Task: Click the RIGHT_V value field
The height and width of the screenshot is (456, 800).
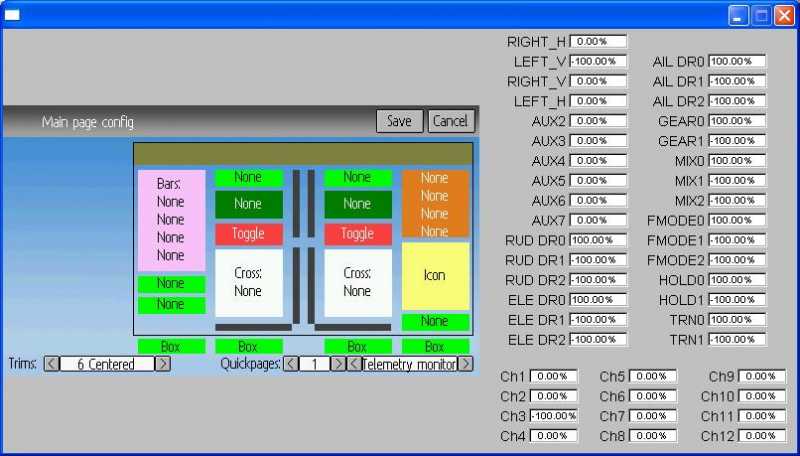Action: coord(598,81)
